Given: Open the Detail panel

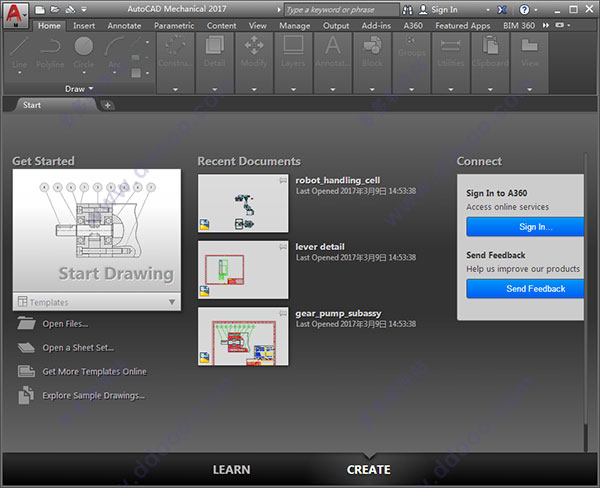Looking at the screenshot, I should click(x=215, y=61).
